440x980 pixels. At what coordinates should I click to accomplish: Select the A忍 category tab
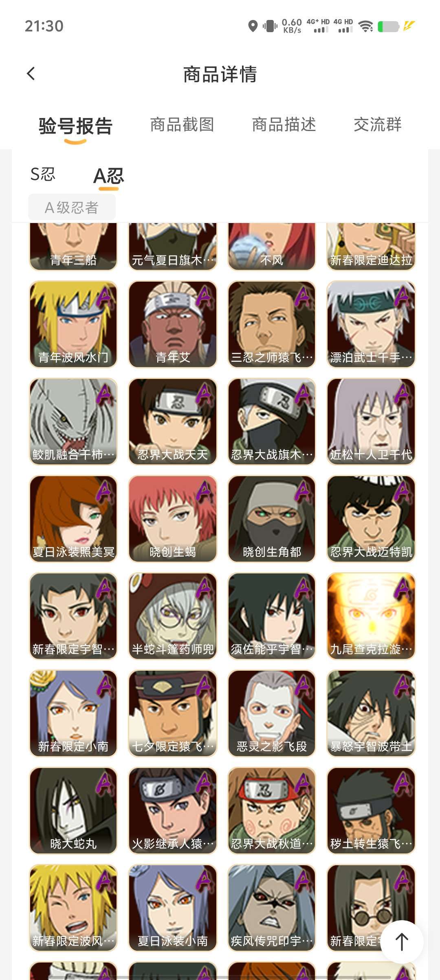pyautogui.click(x=108, y=176)
